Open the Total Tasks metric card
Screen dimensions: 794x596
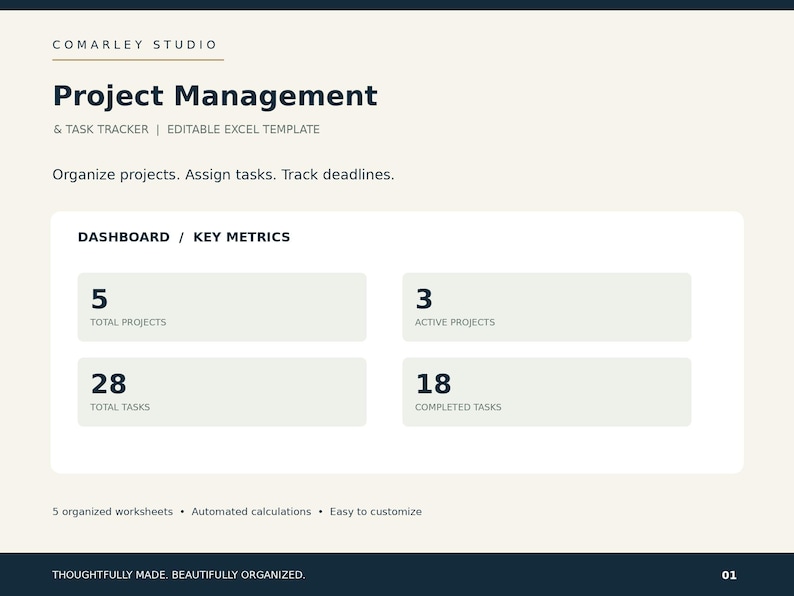222,392
